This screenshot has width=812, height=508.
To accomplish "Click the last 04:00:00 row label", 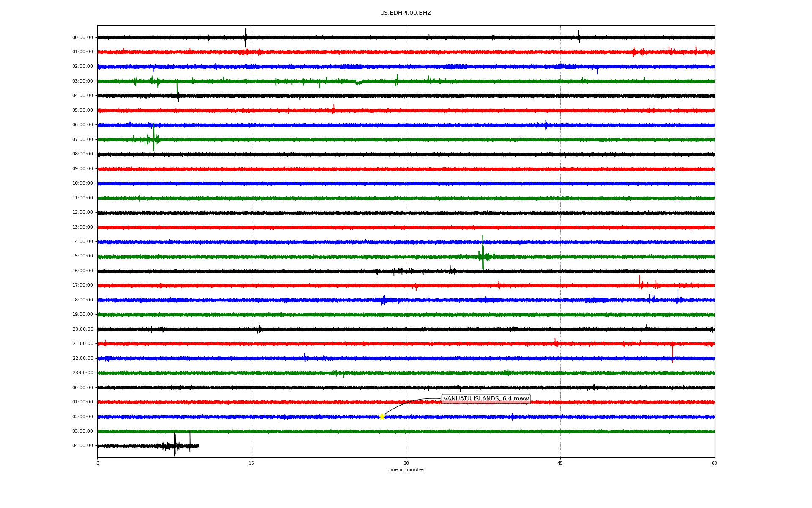I will pos(82,446).
